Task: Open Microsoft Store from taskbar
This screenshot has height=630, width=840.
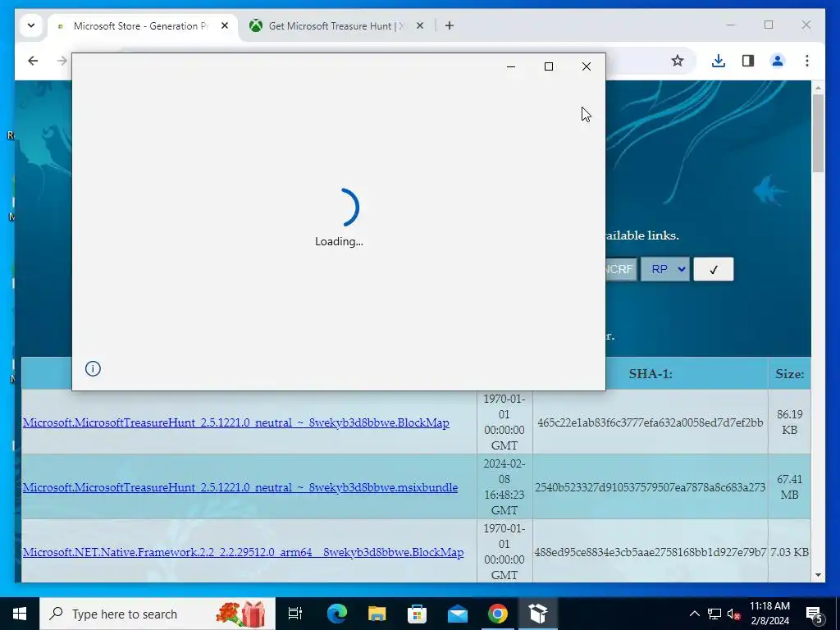Action: [418, 614]
